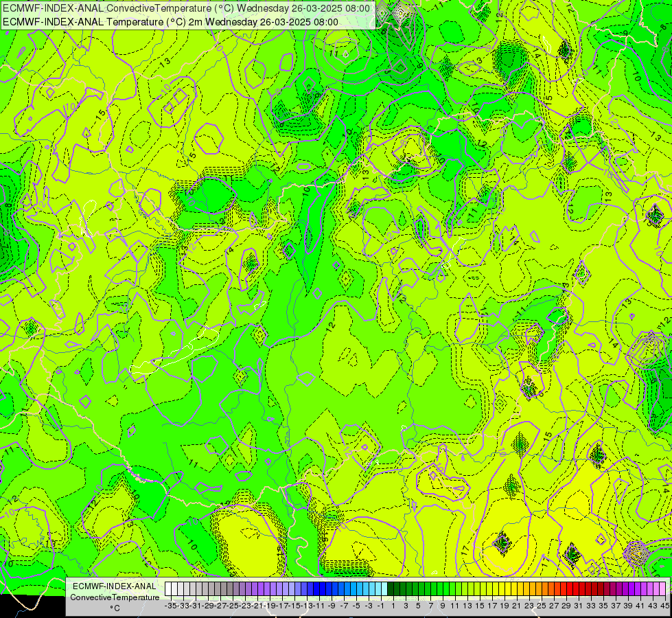Pick the light cyan swatch above legend value -1
The height and width of the screenshot is (618, 672).
coord(378,589)
